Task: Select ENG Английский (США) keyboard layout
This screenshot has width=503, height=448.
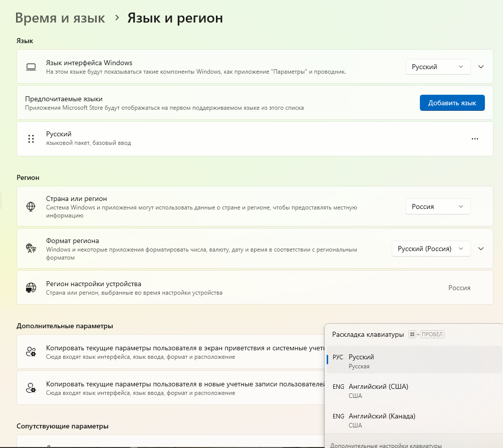Action: 414,390
